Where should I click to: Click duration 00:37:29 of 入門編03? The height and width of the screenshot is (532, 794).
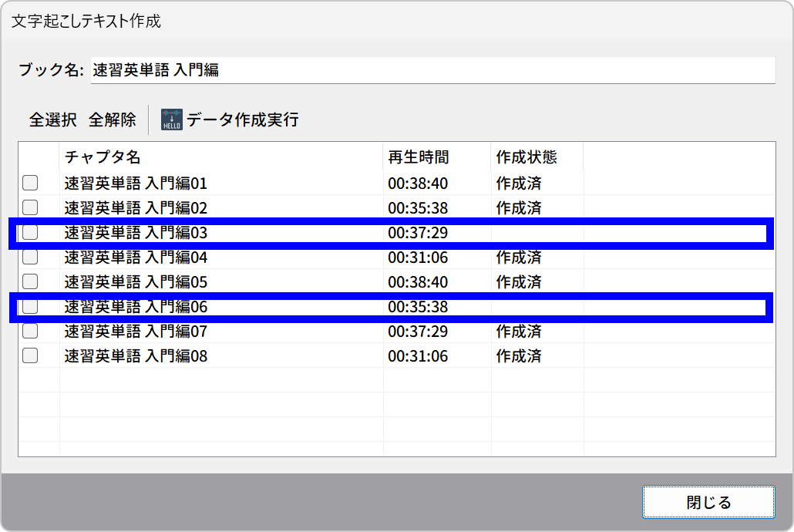pyautogui.click(x=418, y=233)
